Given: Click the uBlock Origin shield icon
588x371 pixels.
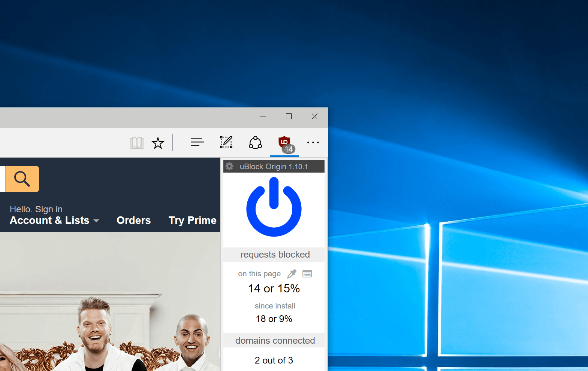Looking at the screenshot, I should [x=284, y=142].
